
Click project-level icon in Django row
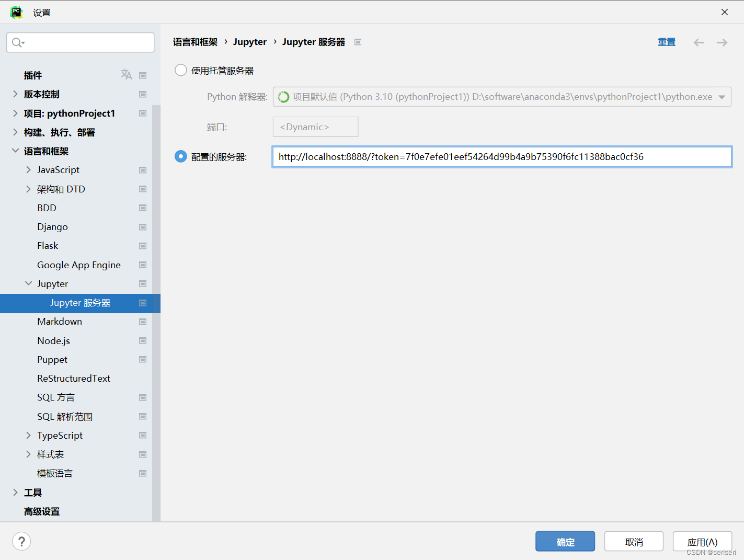(143, 227)
